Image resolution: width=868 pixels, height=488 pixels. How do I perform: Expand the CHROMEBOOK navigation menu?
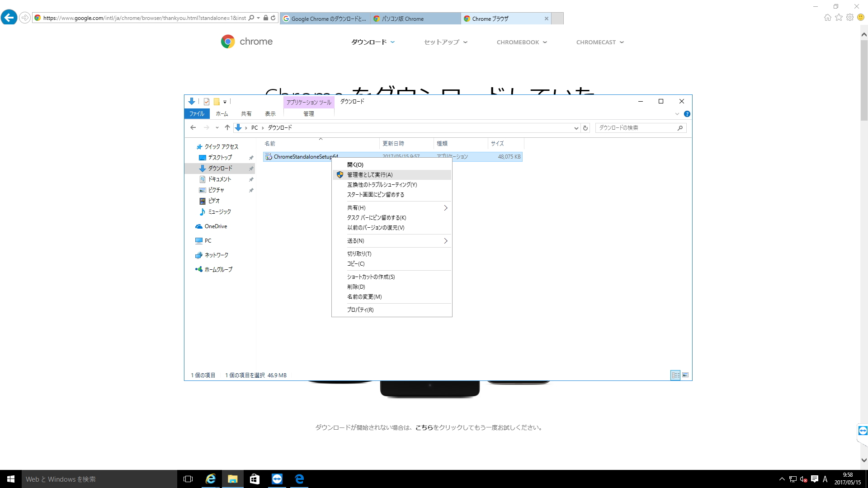[x=522, y=42]
